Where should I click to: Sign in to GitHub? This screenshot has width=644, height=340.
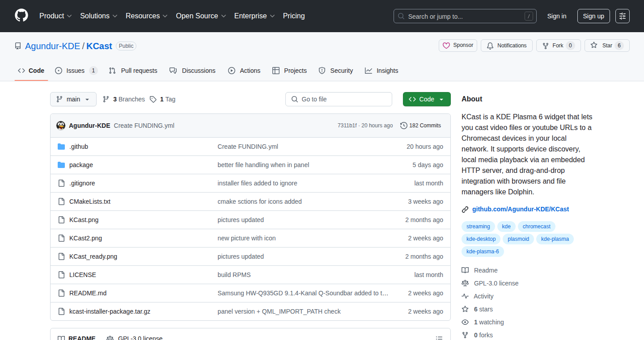(x=557, y=16)
